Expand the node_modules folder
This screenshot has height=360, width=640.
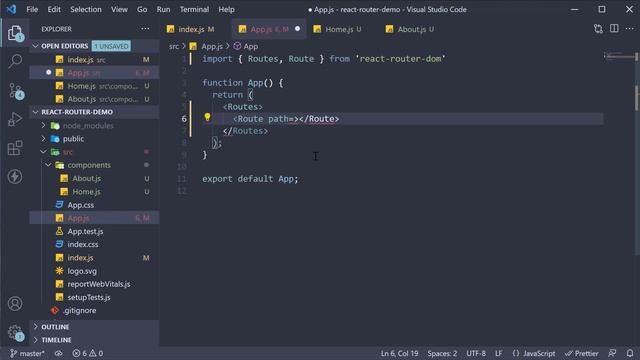click(94, 126)
